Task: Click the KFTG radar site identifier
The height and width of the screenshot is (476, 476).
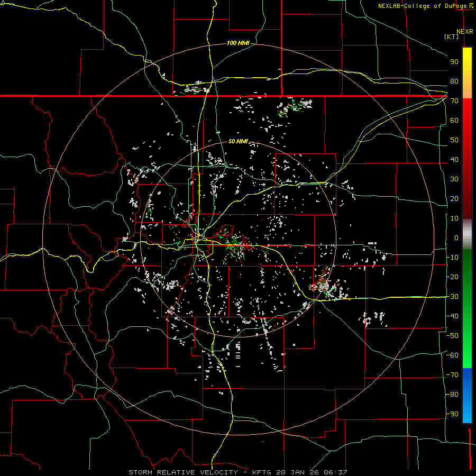Action: click(x=262, y=472)
